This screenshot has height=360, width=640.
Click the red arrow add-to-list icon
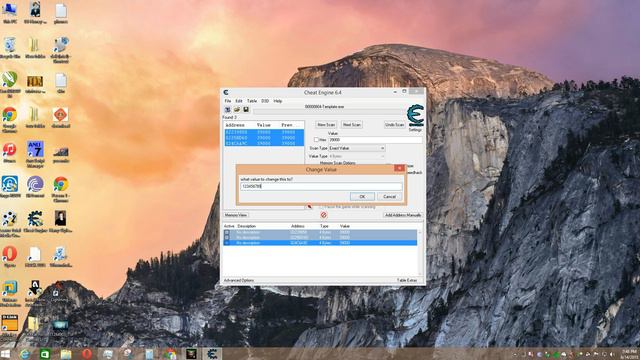coord(309,207)
